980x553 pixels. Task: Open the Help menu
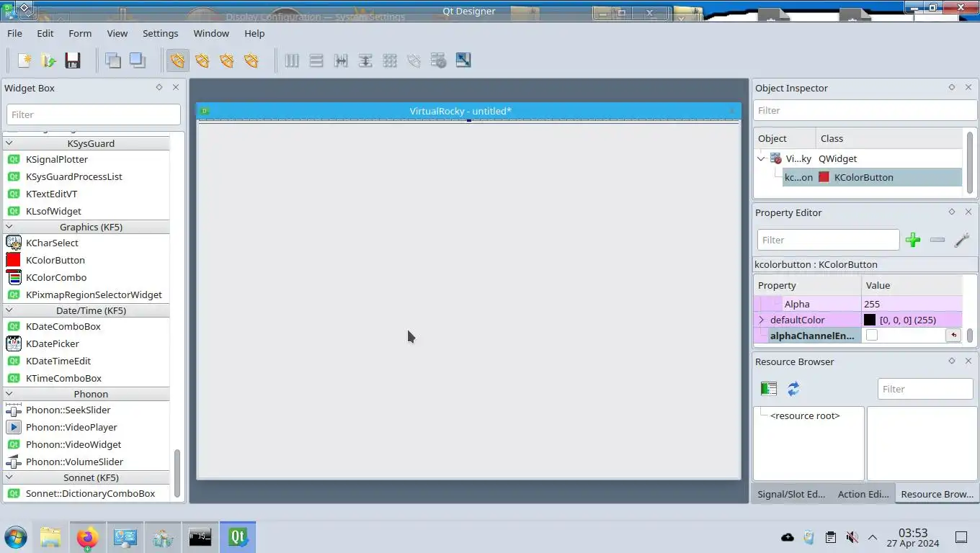[x=254, y=33]
